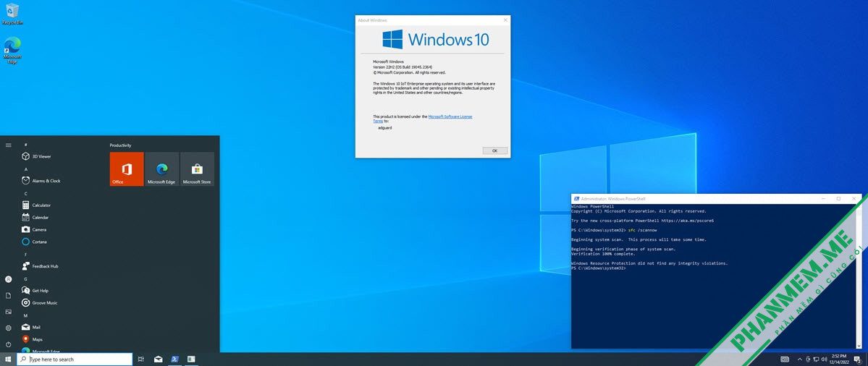Viewport: 868px width, 366px height.
Task: Launch Get Help from app list
Action: 35,290
